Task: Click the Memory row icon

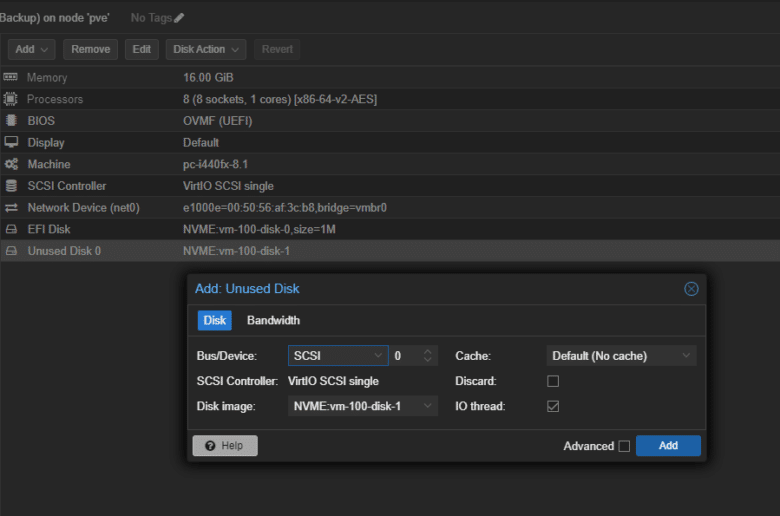Action: [10, 77]
